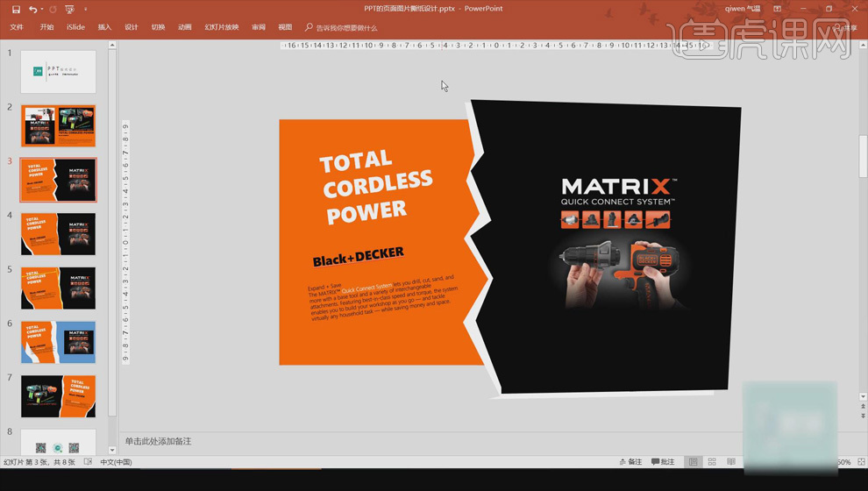
Task: Click the 告诉我你想要做什么 search box
Action: click(346, 28)
